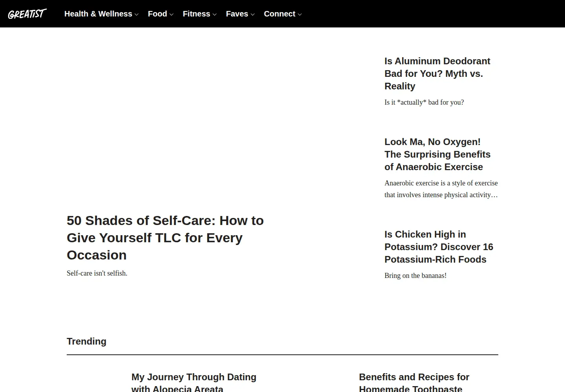Screen dimensions: 565x392
Task: Open the Connect menu label
Action: pos(279,14)
